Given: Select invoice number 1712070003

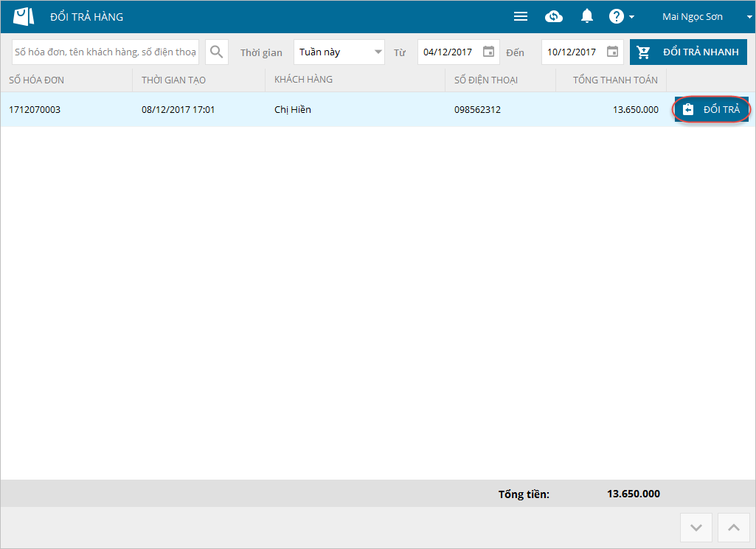Looking at the screenshot, I should (x=35, y=109).
